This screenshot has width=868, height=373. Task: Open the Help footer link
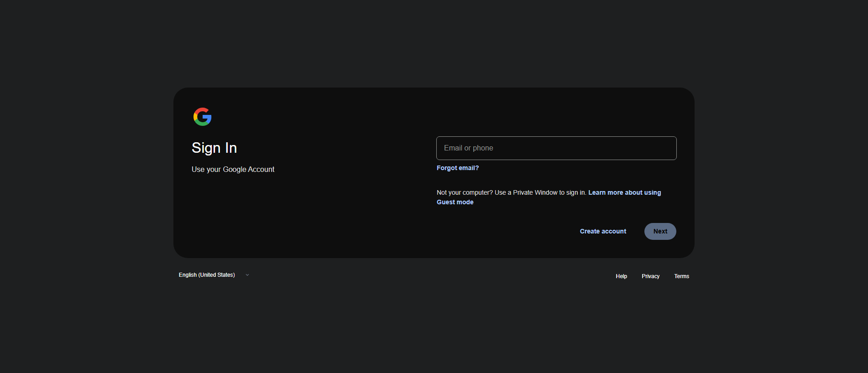click(621, 276)
